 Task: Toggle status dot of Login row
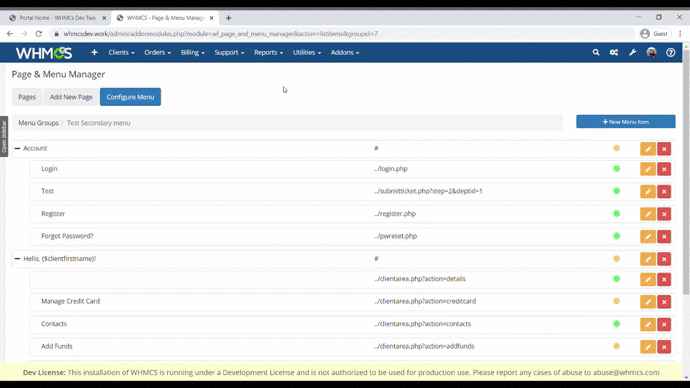pos(617,168)
